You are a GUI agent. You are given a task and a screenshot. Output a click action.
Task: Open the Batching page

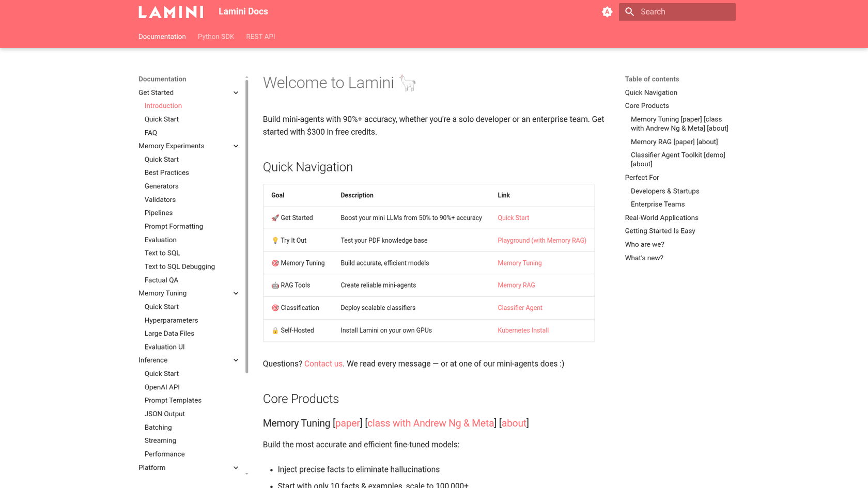pyautogui.click(x=158, y=428)
